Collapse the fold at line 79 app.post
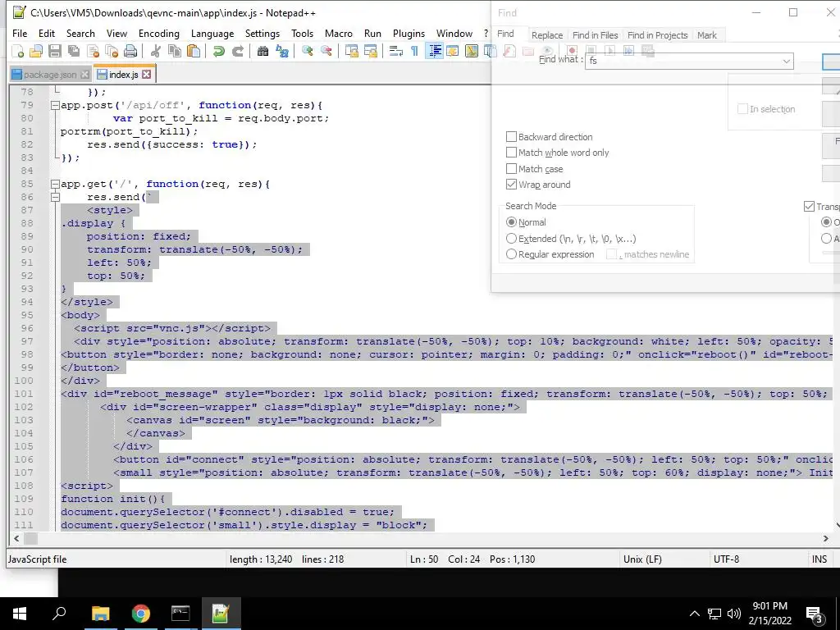The width and height of the screenshot is (840, 630). coord(55,106)
